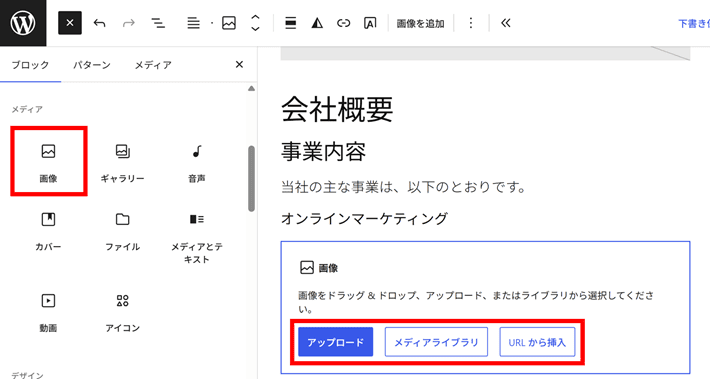This screenshot has width=710, height=379.
Task: Select the 会社概要 page title
Action: coord(337,110)
